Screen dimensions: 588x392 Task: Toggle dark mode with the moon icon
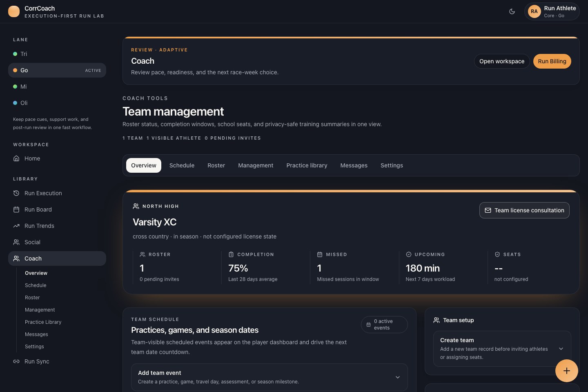512,11
